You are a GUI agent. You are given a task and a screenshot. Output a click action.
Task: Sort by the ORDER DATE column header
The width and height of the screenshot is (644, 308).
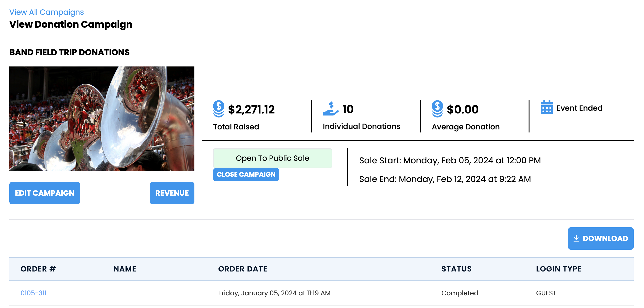(243, 269)
